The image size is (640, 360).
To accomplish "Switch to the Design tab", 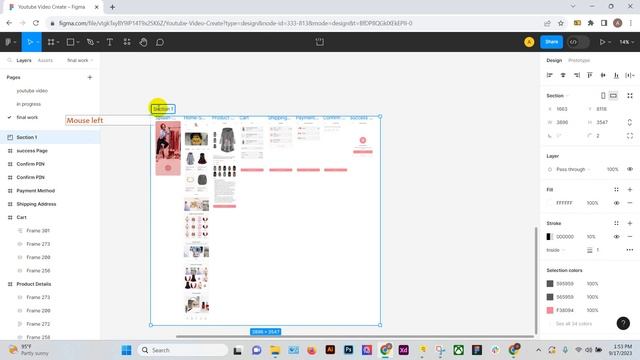I will click(554, 60).
